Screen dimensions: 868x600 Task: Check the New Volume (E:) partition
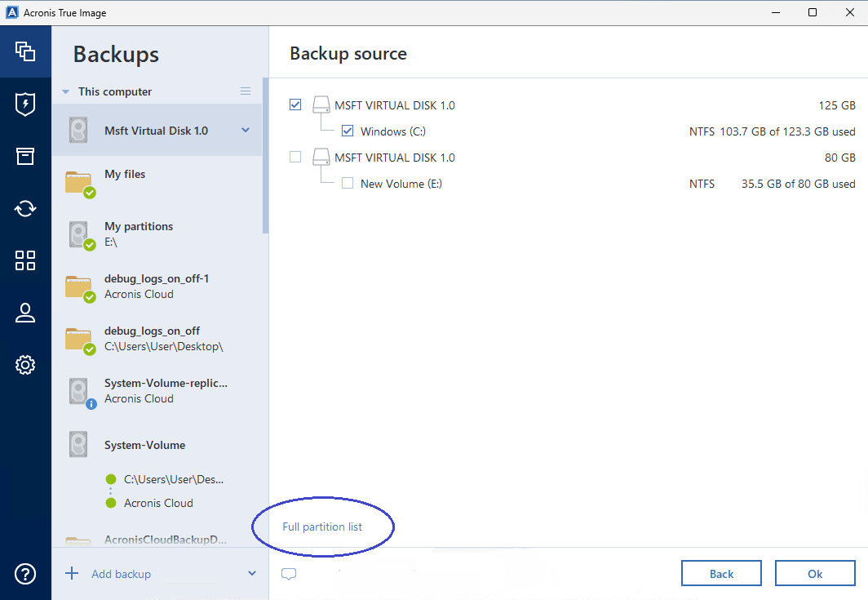348,183
